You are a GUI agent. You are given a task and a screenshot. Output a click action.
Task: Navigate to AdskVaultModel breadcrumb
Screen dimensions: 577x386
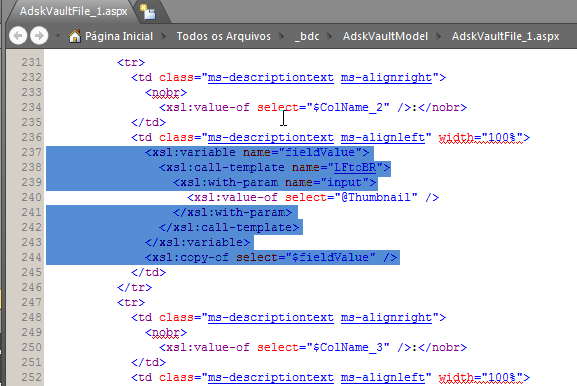click(385, 36)
